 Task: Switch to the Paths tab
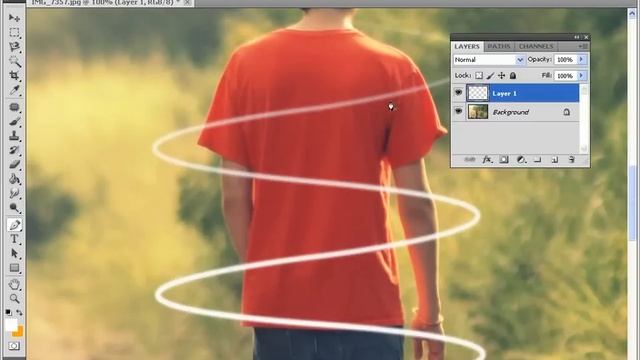499,47
